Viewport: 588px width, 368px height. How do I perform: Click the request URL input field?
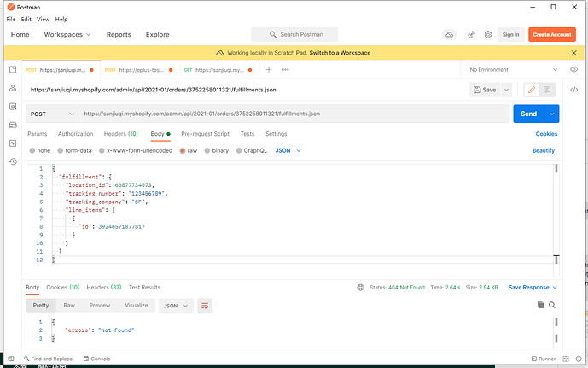tap(290, 113)
